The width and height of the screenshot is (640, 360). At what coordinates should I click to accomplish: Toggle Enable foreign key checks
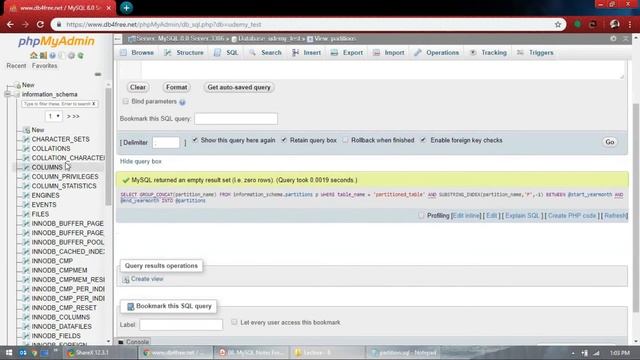tap(424, 140)
